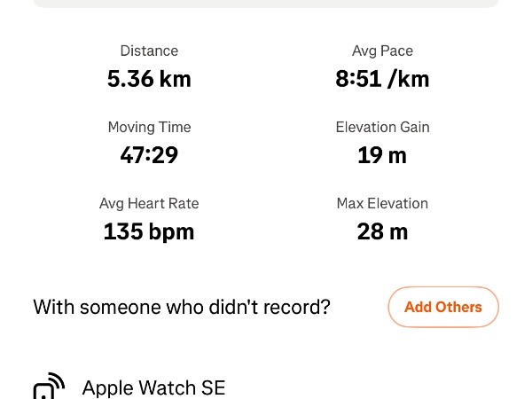Tap the Avg Heart Rate label
Viewport: 532px width, 399px height.
(x=149, y=204)
